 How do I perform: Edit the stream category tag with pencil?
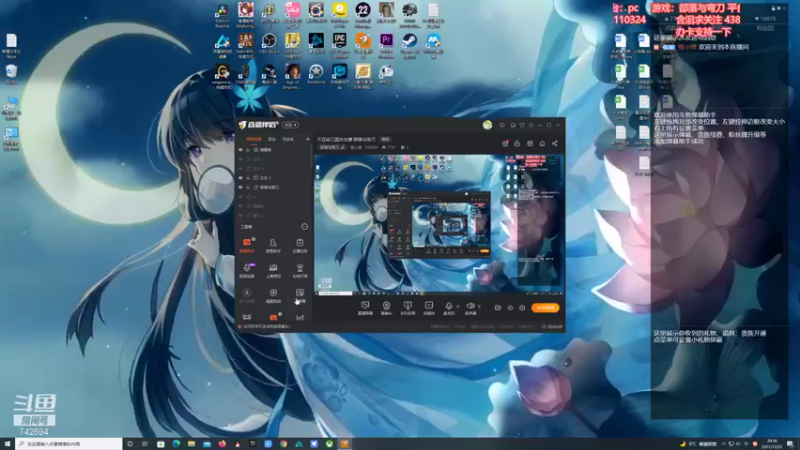332,147
